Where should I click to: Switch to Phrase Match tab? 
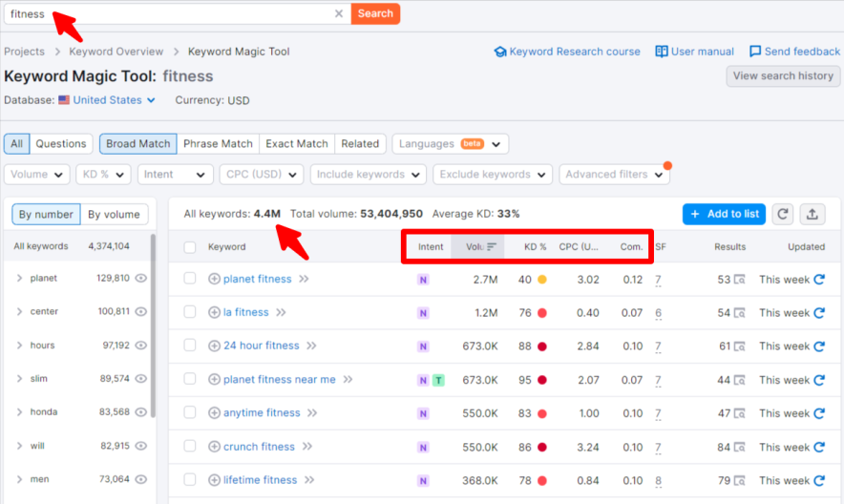(x=218, y=143)
